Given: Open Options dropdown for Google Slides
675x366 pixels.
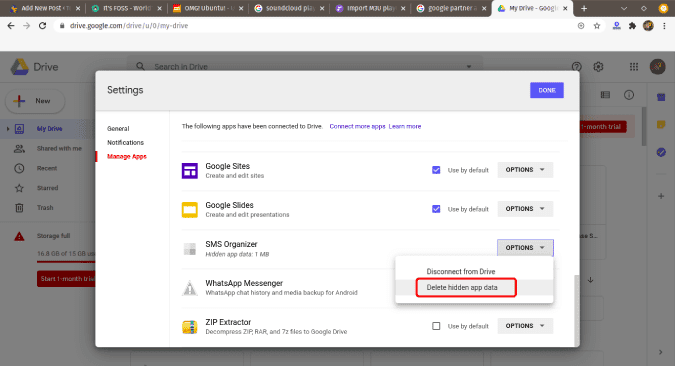Looking at the screenshot, I should coord(525,209).
